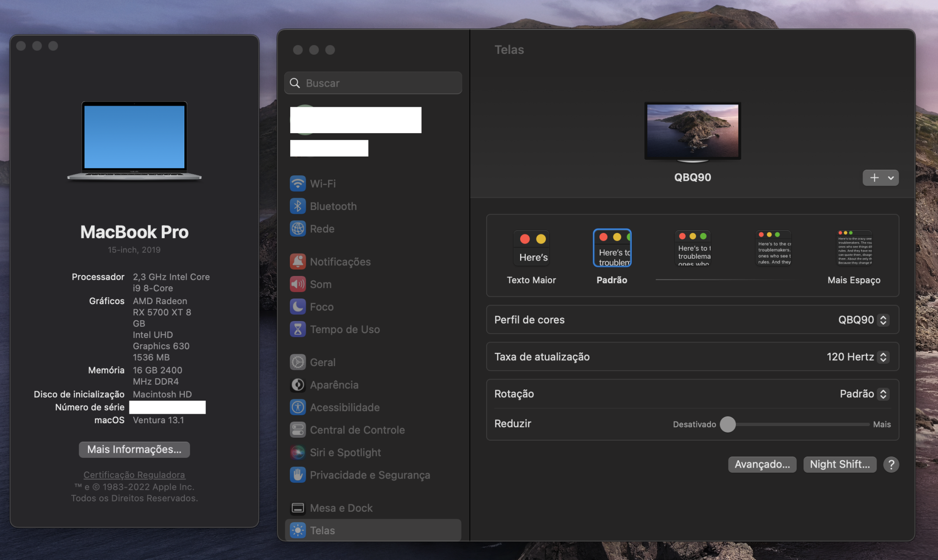
Task: Select the Texto Maior resolution option
Action: (531, 248)
